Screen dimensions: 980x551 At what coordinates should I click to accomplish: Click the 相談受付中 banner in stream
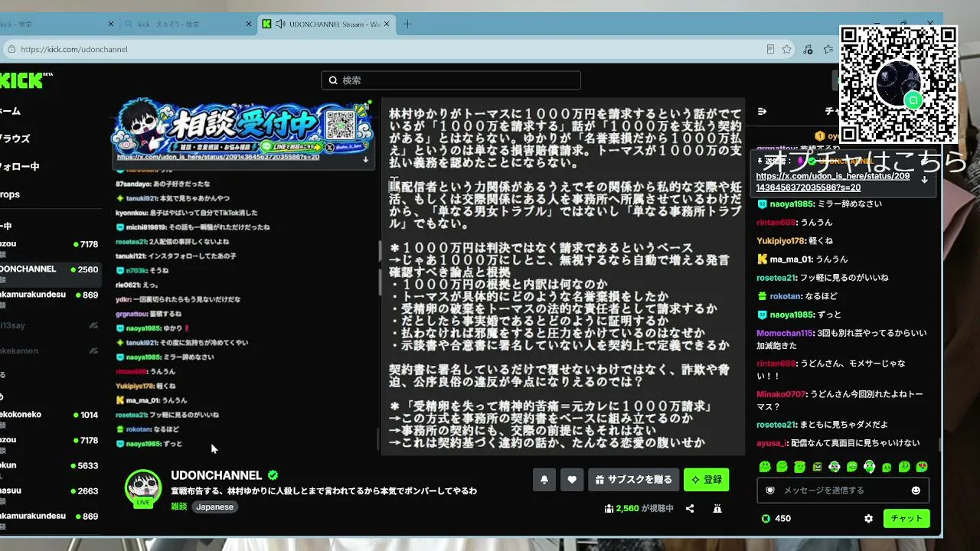tap(243, 126)
